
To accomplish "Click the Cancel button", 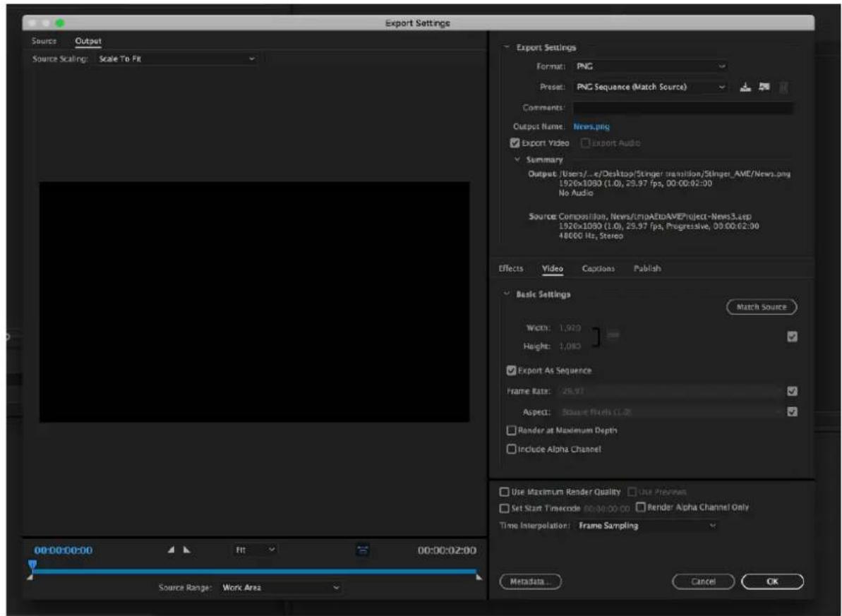I will pyautogui.click(x=703, y=581).
